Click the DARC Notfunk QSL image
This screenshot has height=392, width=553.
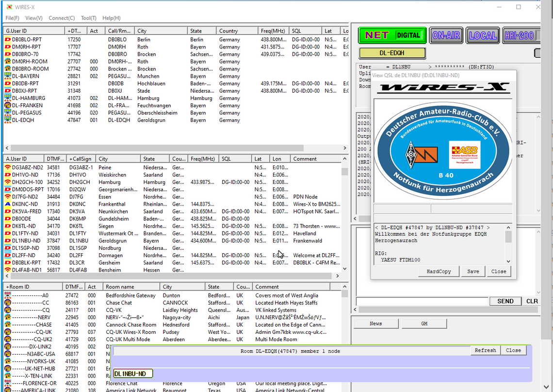[x=443, y=151]
